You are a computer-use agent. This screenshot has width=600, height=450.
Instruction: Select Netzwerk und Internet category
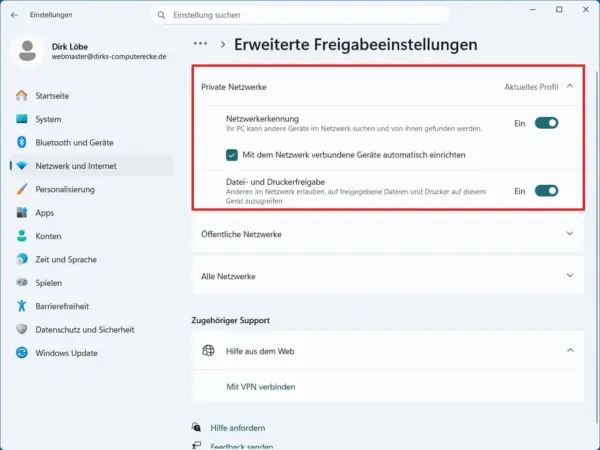click(x=92, y=166)
